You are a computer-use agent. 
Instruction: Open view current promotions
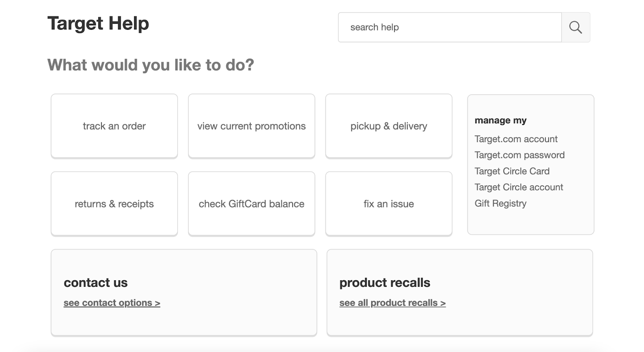click(x=251, y=126)
